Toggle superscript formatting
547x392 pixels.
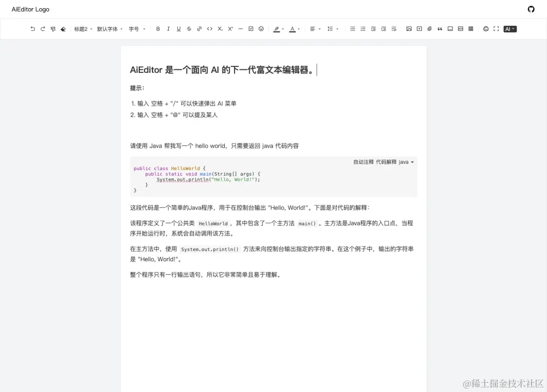click(x=230, y=29)
